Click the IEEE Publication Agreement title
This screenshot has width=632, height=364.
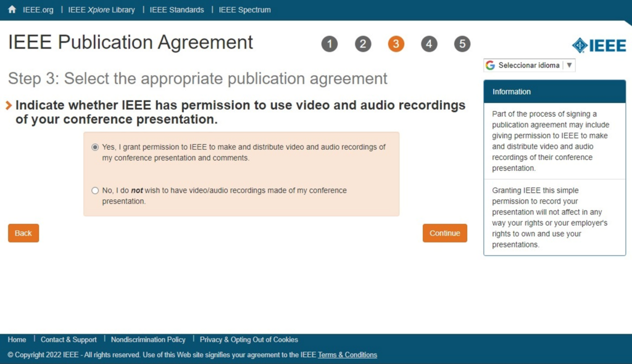[131, 43]
